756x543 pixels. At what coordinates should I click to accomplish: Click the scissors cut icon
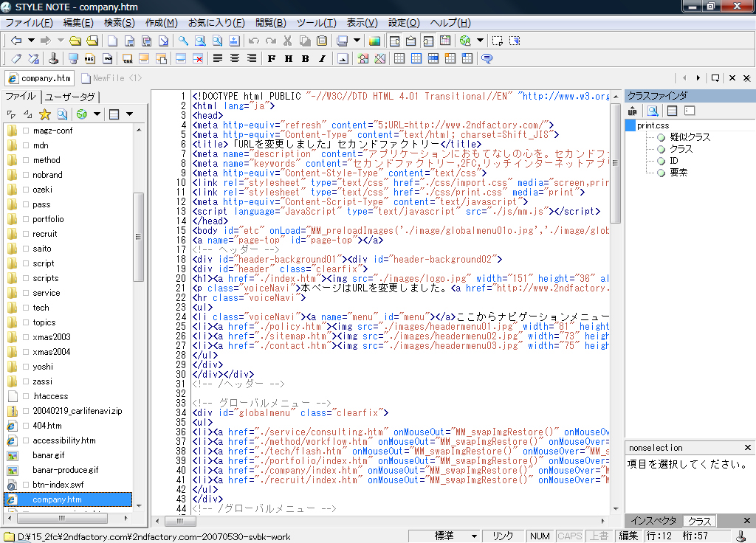click(x=288, y=41)
